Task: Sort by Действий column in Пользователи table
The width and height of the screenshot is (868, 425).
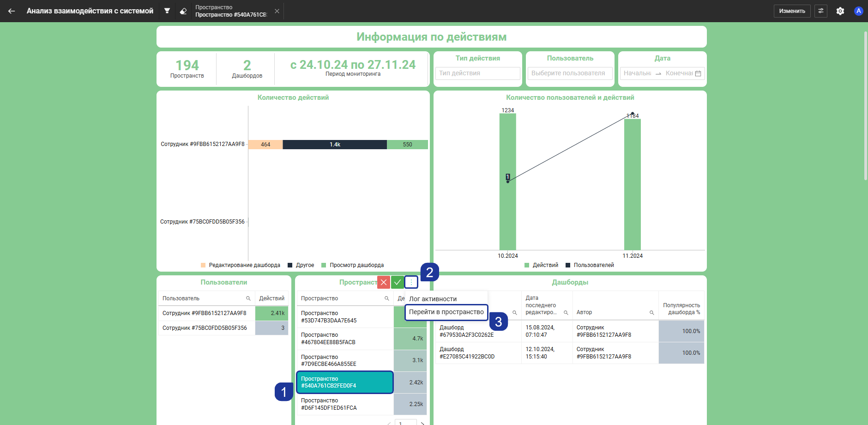Action: point(271,298)
